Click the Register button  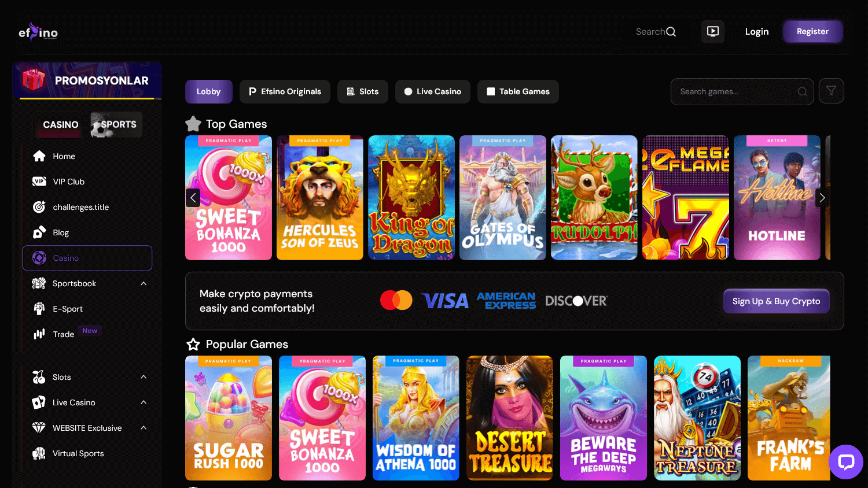[x=812, y=31]
